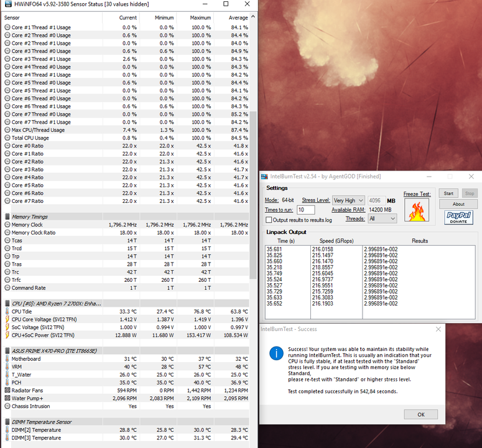482x448 pixels.
Task: Click the Stop button in IntelBurnTest
Action: pos(470,194)
